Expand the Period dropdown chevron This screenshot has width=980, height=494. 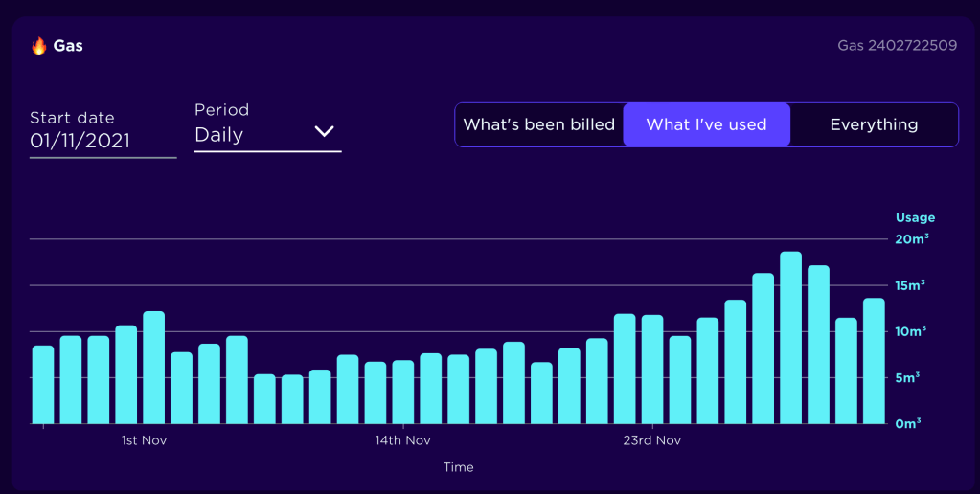click(324, 132)
